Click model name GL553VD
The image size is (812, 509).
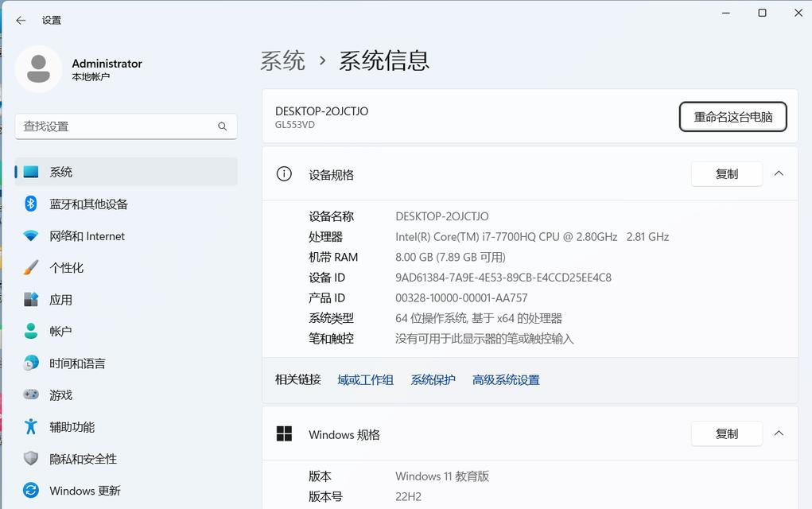coord(295,125)
